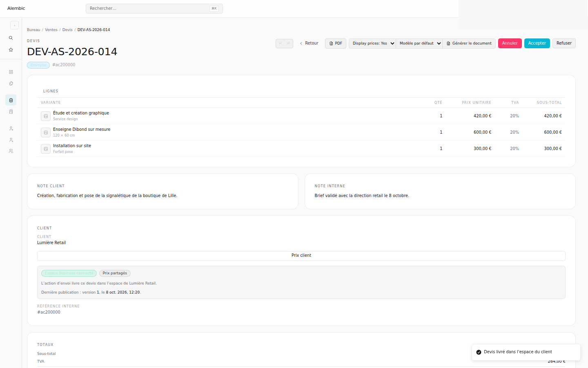Go to the first record arrow
Viewport: 588px width, 368px height.
point(280,43)
